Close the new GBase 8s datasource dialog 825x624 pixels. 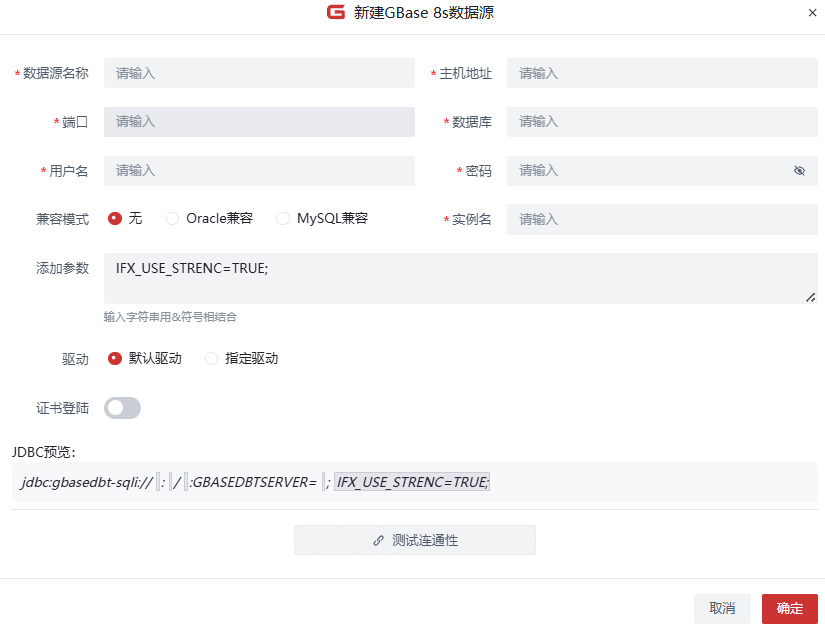(811, 13)
